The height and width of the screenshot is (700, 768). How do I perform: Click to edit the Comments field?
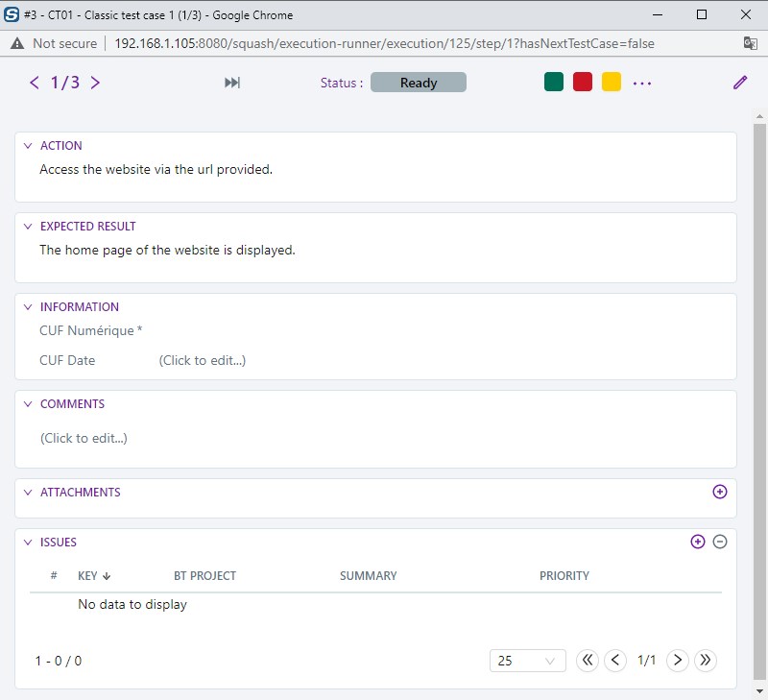84,438
